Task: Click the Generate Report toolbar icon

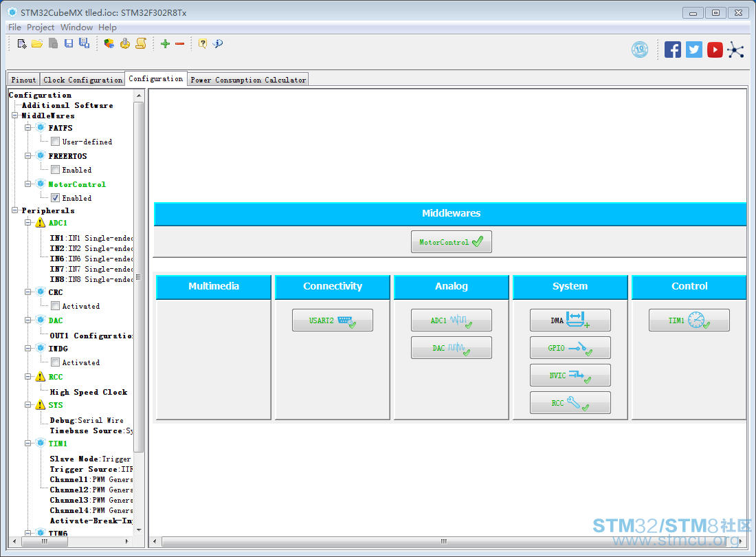Action: pyautogui.click(x=109, y=44)
